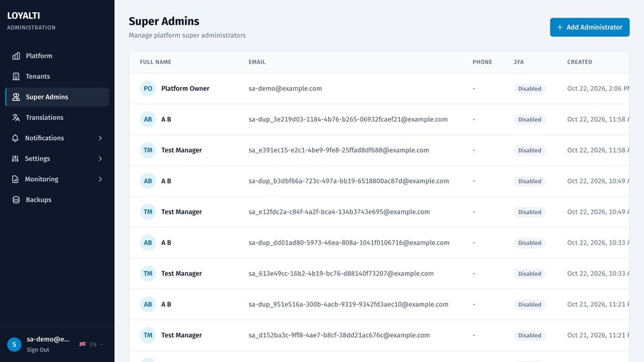Open the Backups page
The image size is (644, 362).
pos(57,200)
